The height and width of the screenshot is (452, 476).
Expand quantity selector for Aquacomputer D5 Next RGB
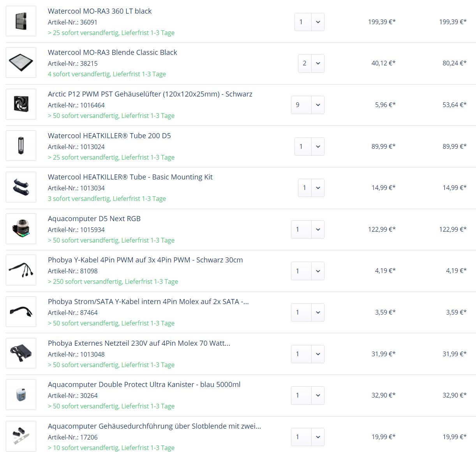(x=317, y=229)
